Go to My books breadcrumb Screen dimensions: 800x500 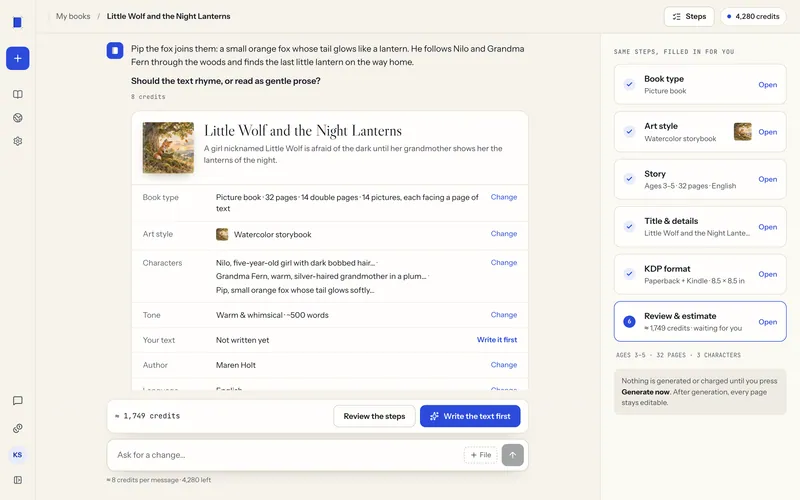[x=73, y=16]
